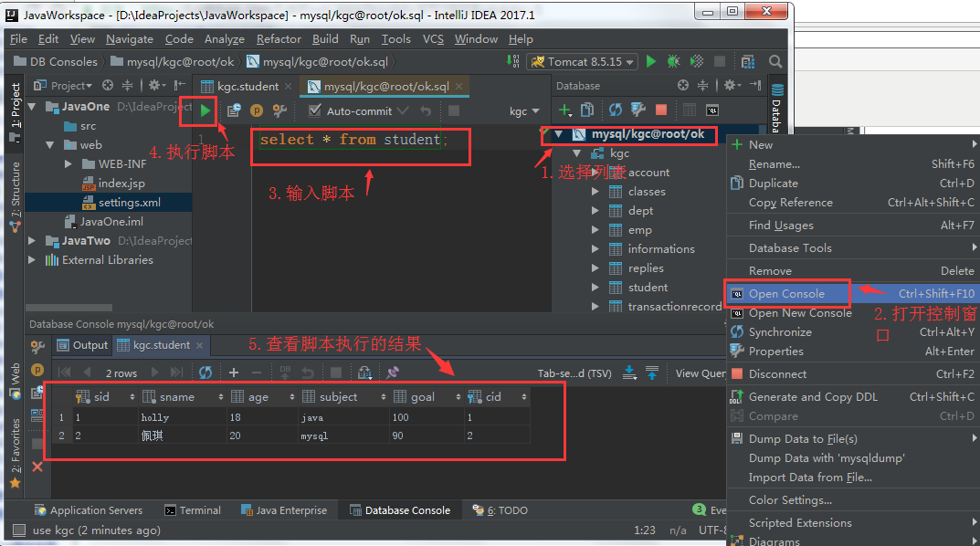Reload the result table page
Image resolution: width=980 pixels, height=546 pixels.
point(205,373)
